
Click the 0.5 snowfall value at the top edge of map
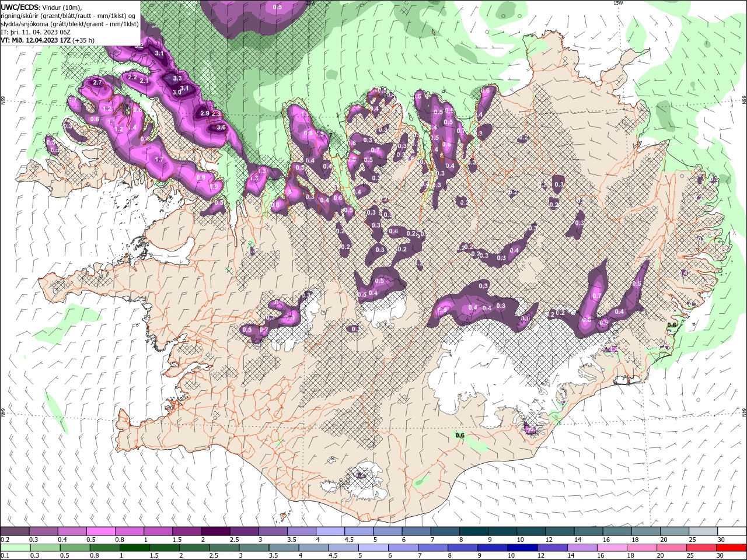277,7
